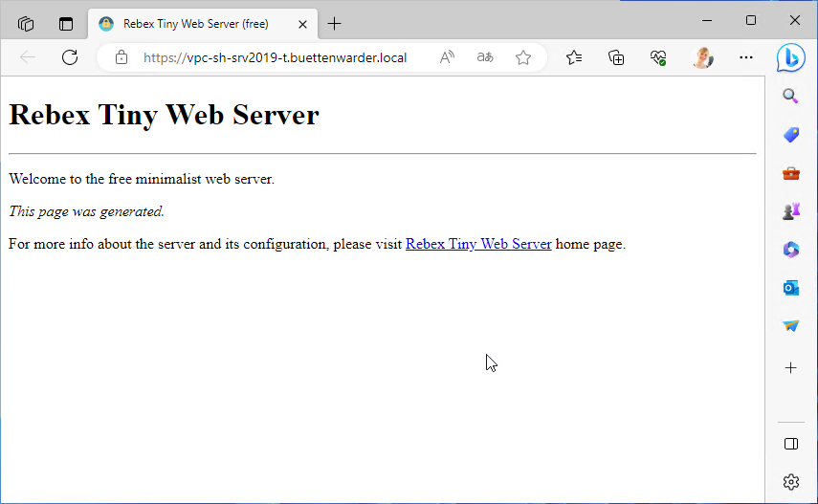The height and width of the screenshot is (504, 818).
Task: Open the Bing Copilot sidebar button
Action: [x=790, y=57]
